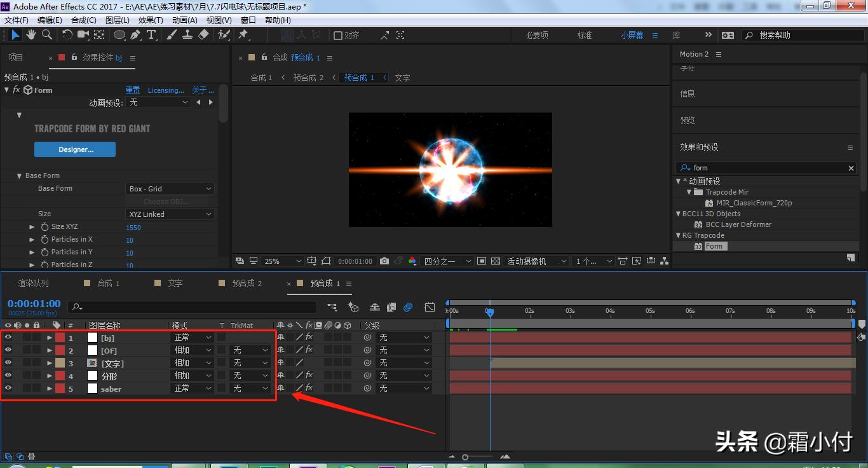The image size is (868, 468).
Task: Click the Designer... button
Action: [x=74, y=149]
